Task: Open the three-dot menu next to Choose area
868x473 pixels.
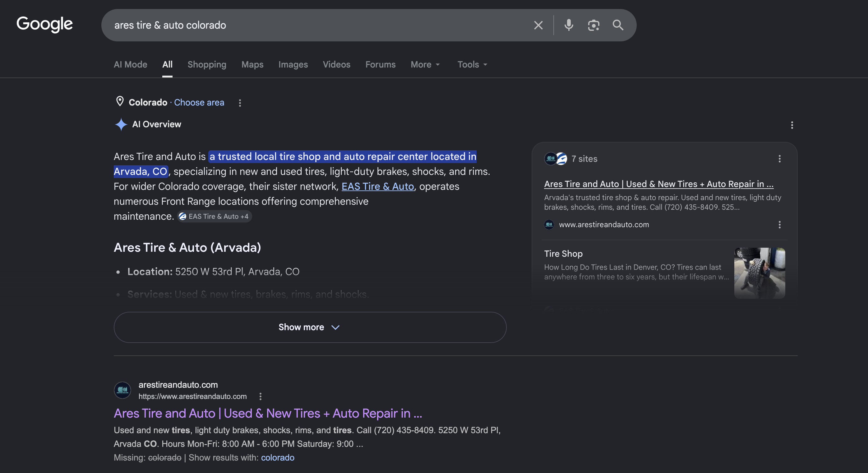Action: pos(240,103)
